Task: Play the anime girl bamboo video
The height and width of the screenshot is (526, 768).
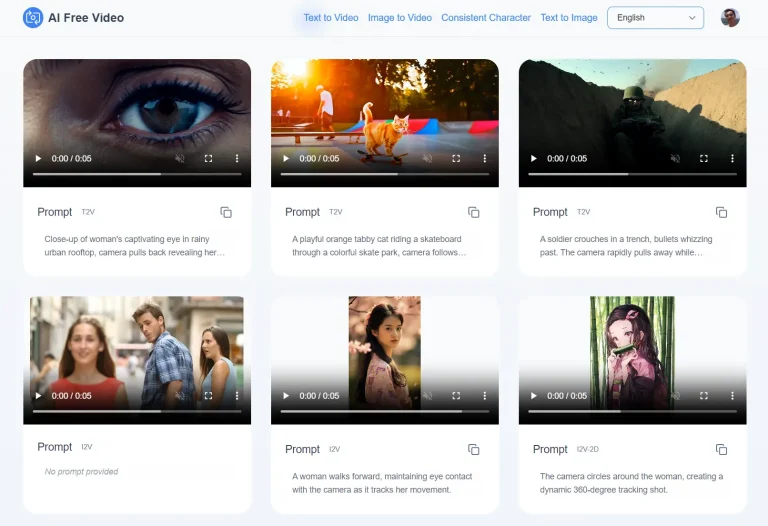Action: point(534,395)
